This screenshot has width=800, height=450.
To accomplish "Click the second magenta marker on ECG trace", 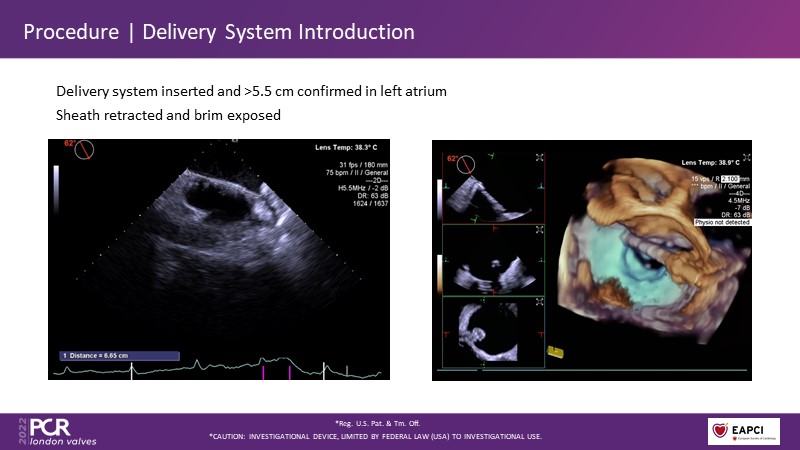I will (290, 371).
